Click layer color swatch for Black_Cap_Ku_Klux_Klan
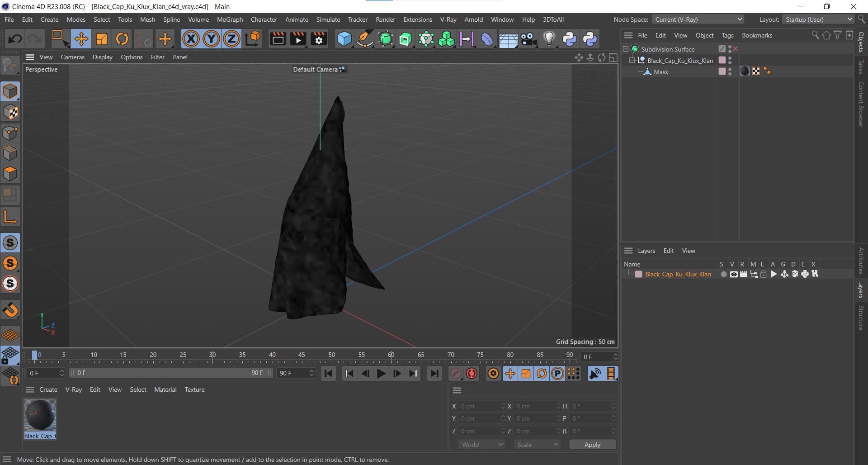This screenshot has width=868, height=465. coord(638,275)
